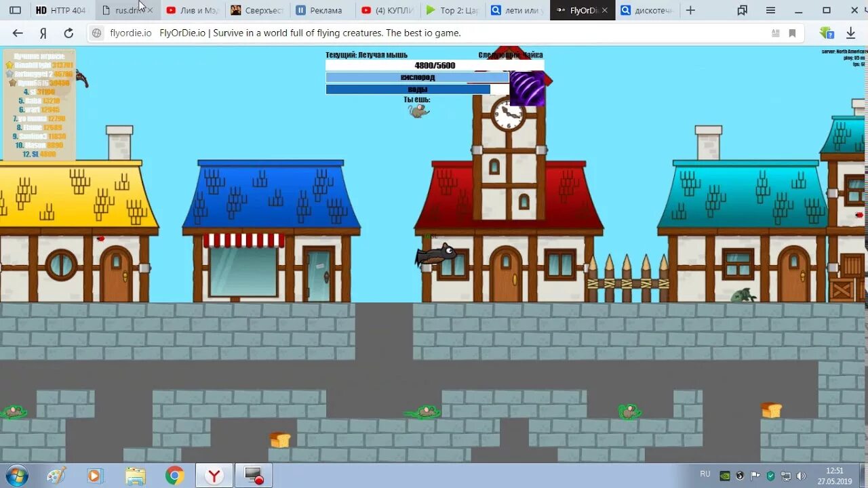
Task: Open the media player taskbar icon
Action: pyautogui.click(x=94, y=476)
